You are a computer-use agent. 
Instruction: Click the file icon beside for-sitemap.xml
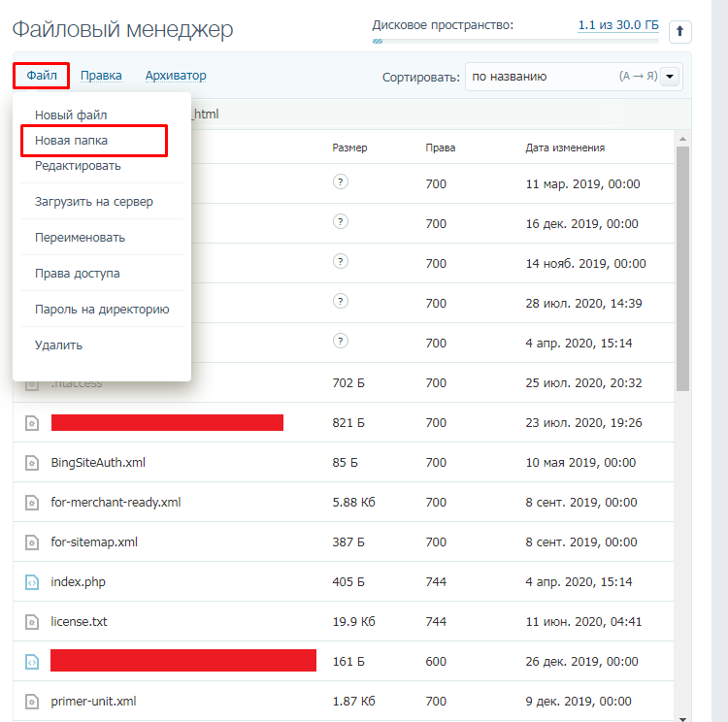(32, 542)
